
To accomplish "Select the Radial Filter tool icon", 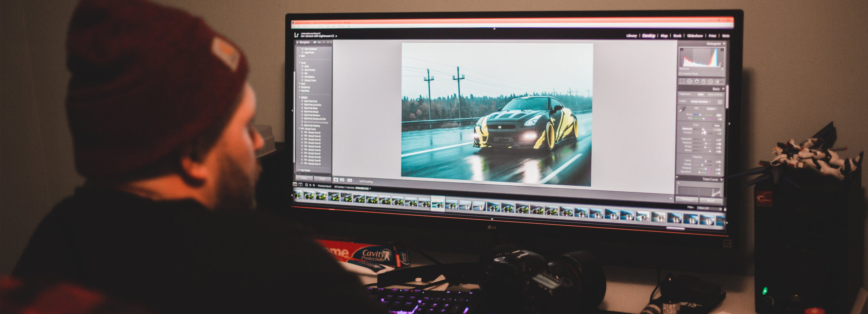I will coord(710,81).
